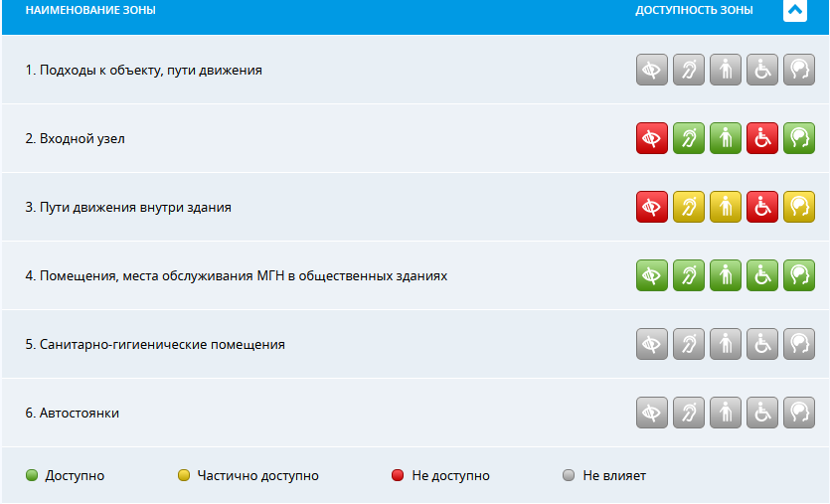This screenshot has height=504, width=830.
Task: Click the 'НАИМЕНОВАНИЕ ЗОНЫ' column header
Action: (90, 10)
